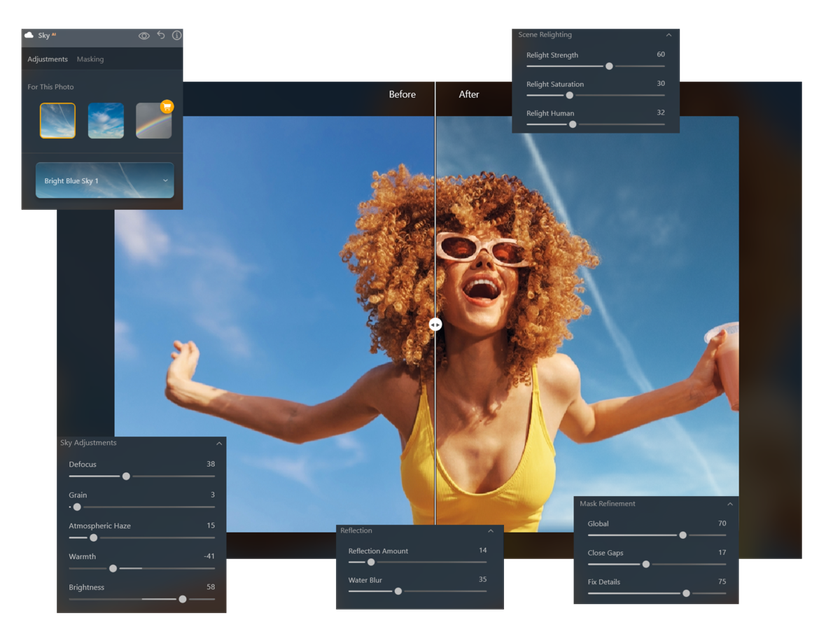Click the Water Blur slider handle
The image size is (840, 624).
point(398,591)
